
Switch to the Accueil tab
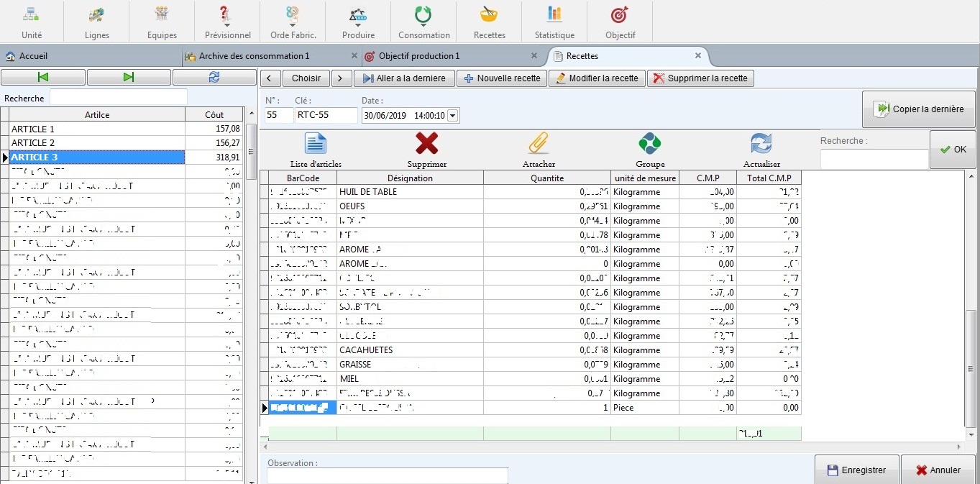coord(33,56)
